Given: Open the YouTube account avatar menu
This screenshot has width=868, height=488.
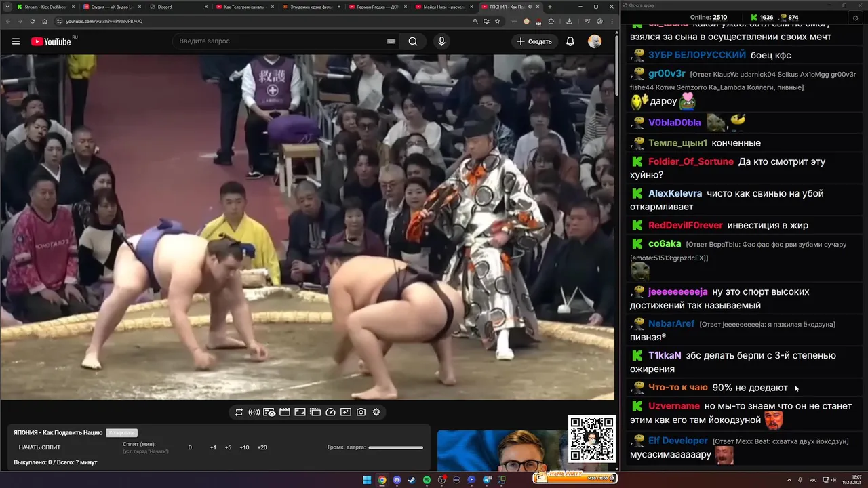Looking at the screenshot, I should click(595, 41).
